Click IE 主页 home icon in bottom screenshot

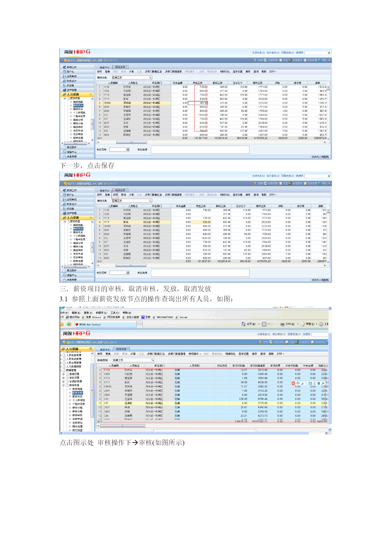(243, 324)
